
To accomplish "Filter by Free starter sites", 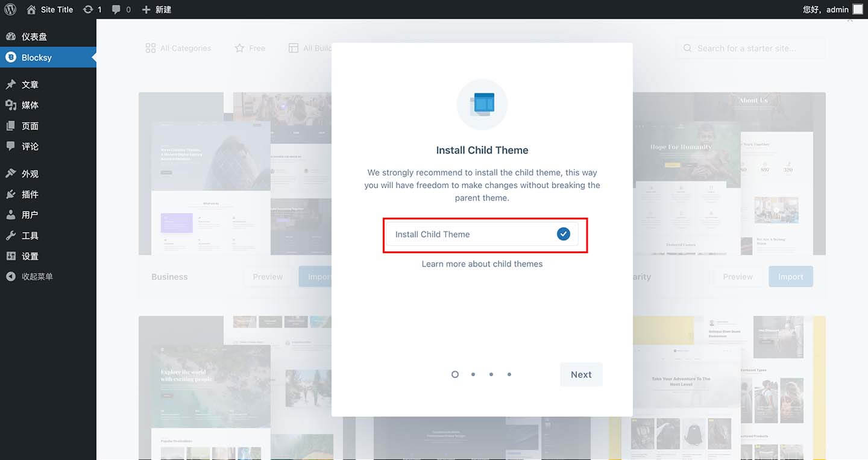I will (250, 48).
